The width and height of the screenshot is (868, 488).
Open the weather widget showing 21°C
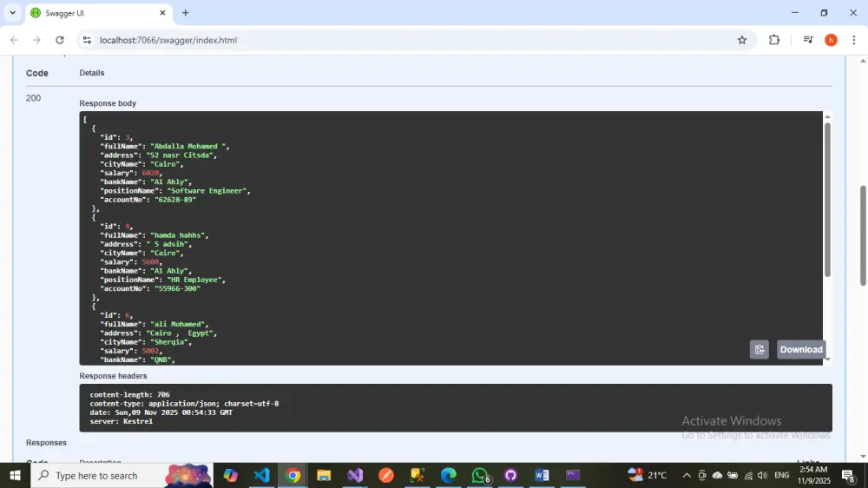click(647, 475)
